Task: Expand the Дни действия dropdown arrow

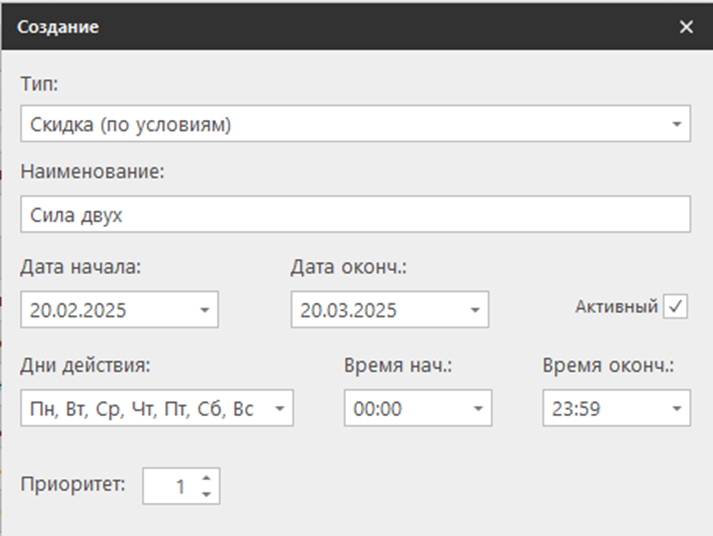Action: [280, 408]
